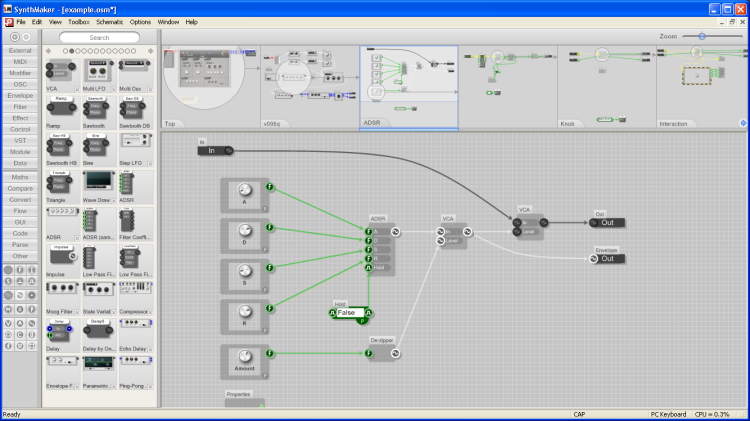The width and height of the screenshot is (750, 421).
Task: Click the toolbox Search field
Action: (99, 37)
